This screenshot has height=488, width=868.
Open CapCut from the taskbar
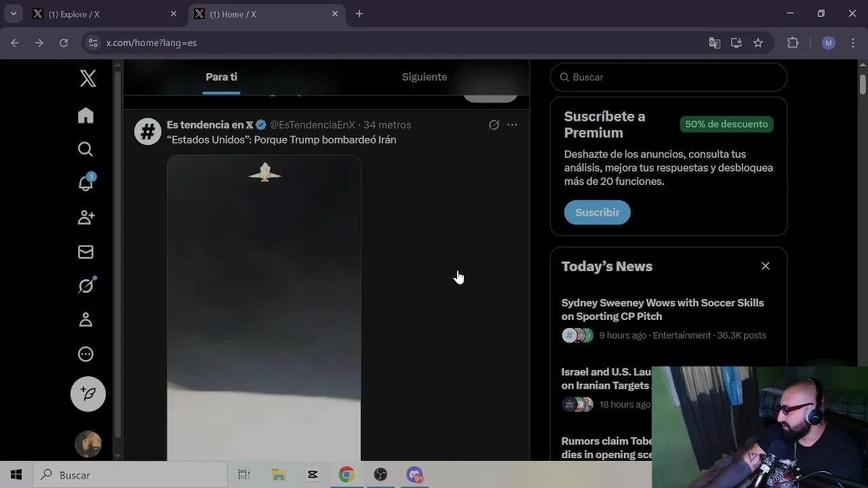pyautogui.click(x=313, y=475)
